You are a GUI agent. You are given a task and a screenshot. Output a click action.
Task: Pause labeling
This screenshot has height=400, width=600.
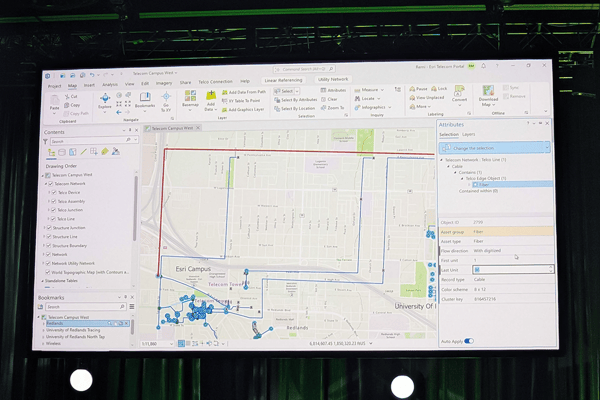pyautogui.click(x=418, y=89)
